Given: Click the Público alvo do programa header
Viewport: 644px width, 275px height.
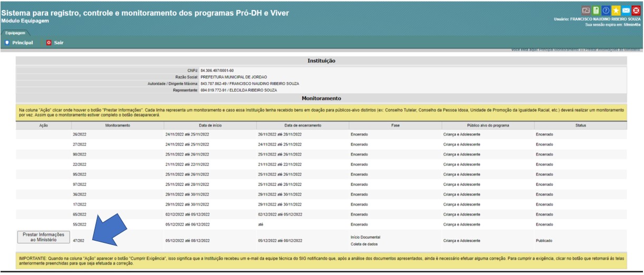Looking at the screenshot, I should click(x=488, y=125).
